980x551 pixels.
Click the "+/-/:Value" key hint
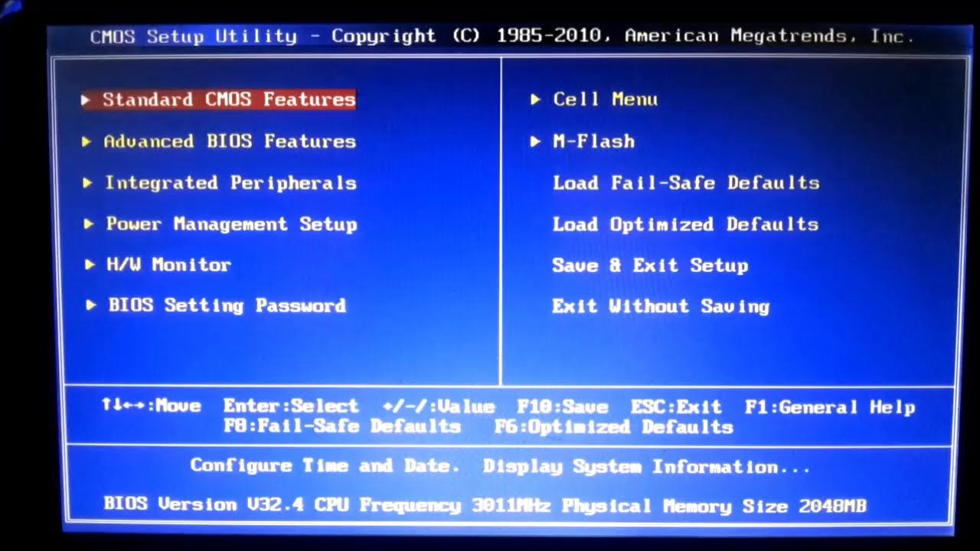click(439, 407)
